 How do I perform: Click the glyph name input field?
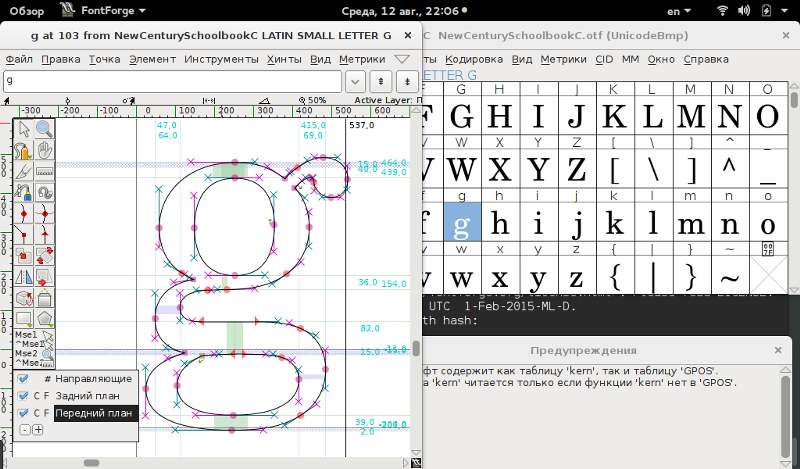pos(172,81)
